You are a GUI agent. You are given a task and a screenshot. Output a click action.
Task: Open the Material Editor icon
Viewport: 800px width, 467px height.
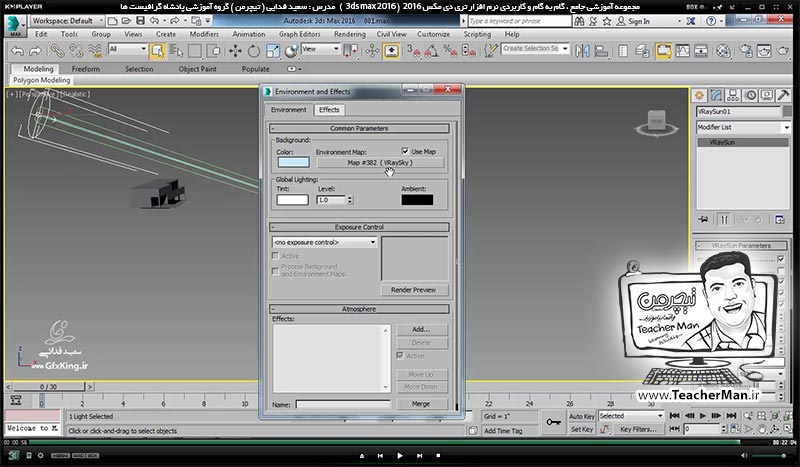coord(723,51)
